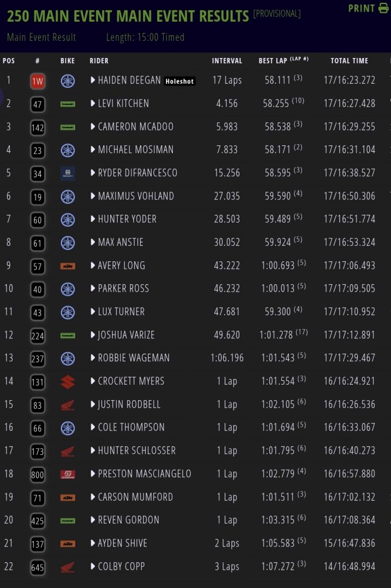391x588 pixels.
Task: Expand Colby Copp's row disclosure arrow
Action: (92, 567)
